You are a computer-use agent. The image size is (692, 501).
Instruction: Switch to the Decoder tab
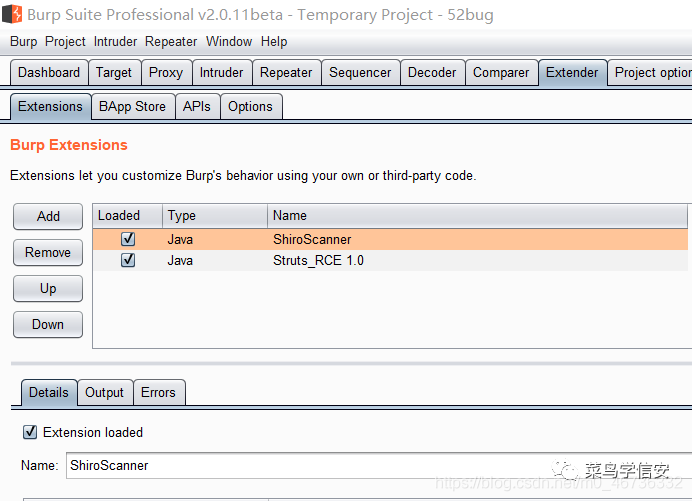[432, 72]
